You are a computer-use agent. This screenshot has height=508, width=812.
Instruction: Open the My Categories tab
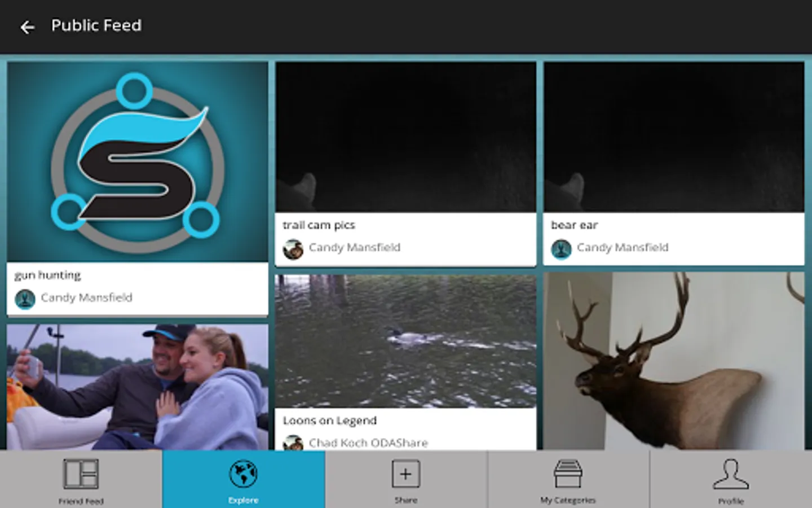click(x=568, y=479)
